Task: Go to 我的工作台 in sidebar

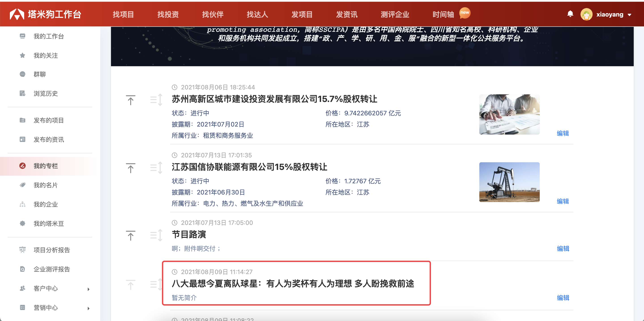Action: [49, 36]
